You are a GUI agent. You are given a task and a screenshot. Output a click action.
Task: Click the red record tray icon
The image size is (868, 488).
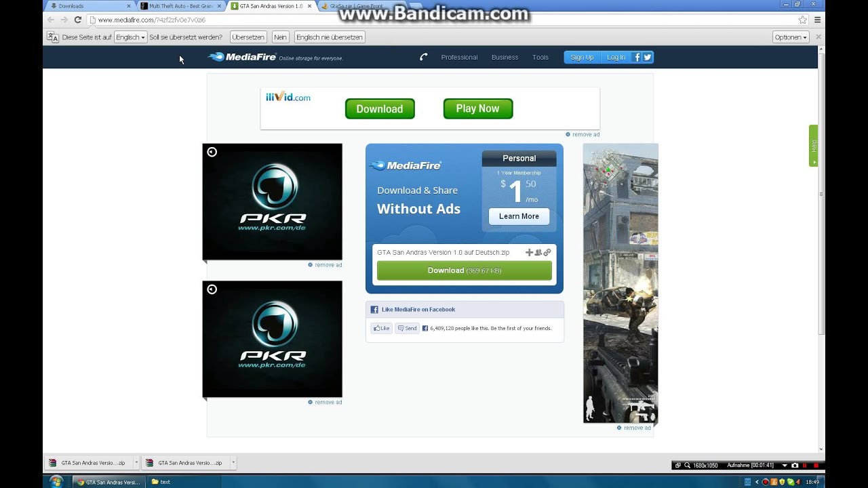pos(766,482)
